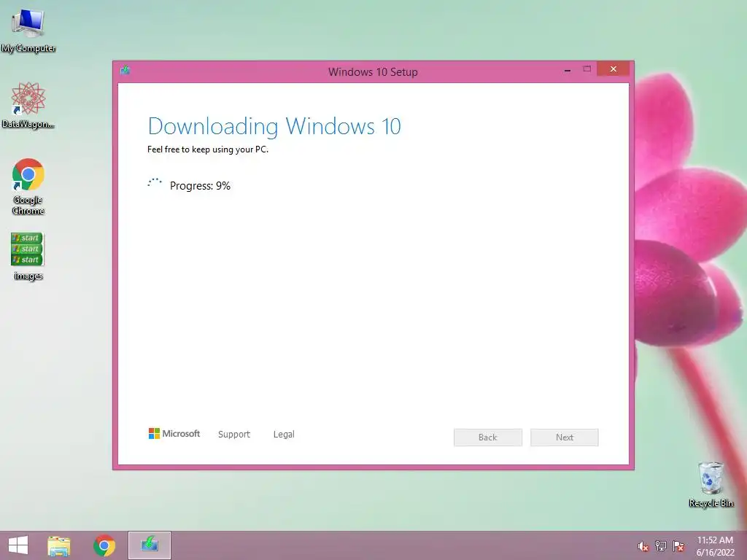Select Windows 10 Setup taskbar button
The width and height of the screenshot is (747, 560).
[149, 545]
